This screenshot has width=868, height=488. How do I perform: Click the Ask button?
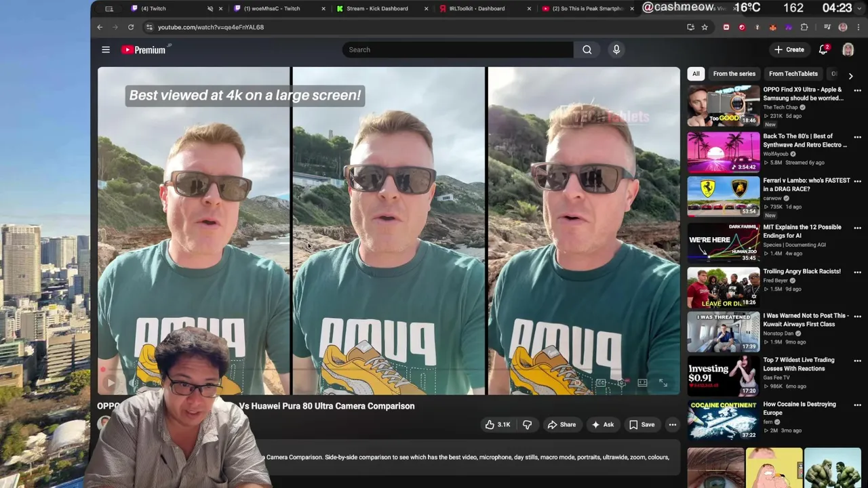(602, 425)
